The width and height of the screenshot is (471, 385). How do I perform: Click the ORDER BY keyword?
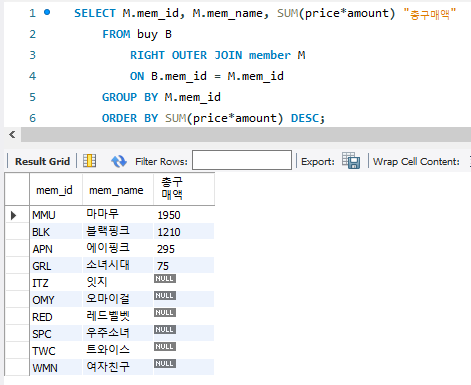(x=130, y=118)
